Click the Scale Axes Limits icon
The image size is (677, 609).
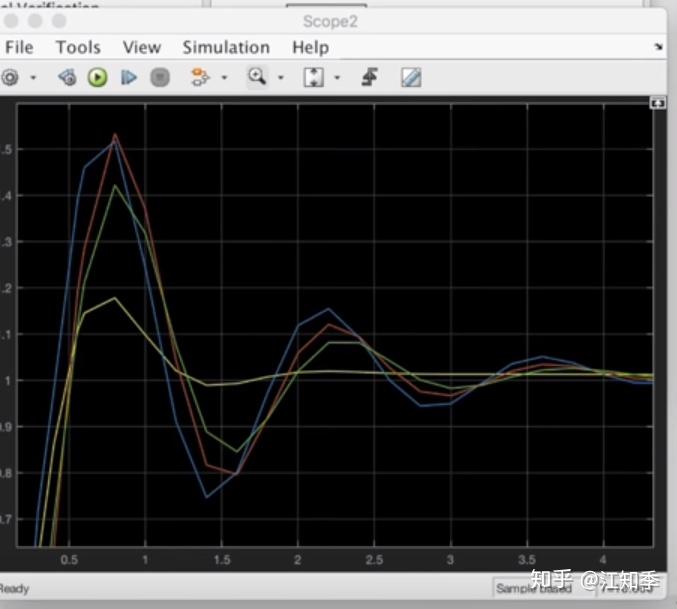point(313,78)
